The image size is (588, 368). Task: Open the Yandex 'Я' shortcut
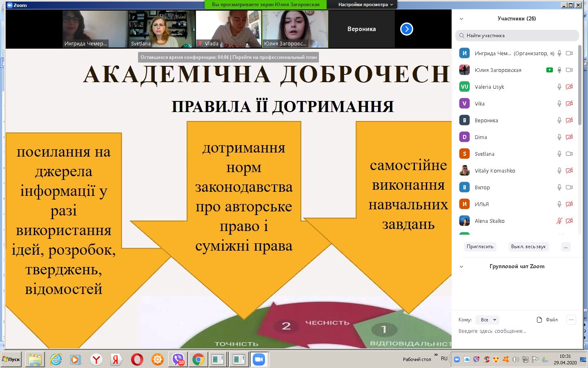tap(116, 359)
